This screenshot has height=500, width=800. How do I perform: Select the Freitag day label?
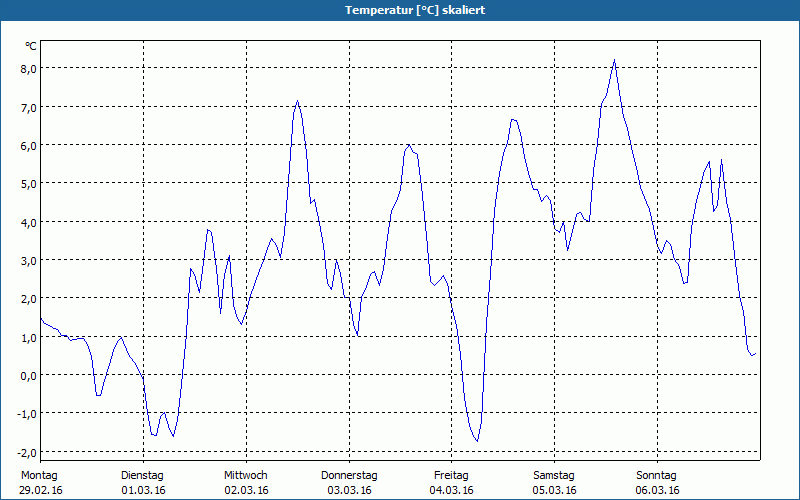[451, 476]
